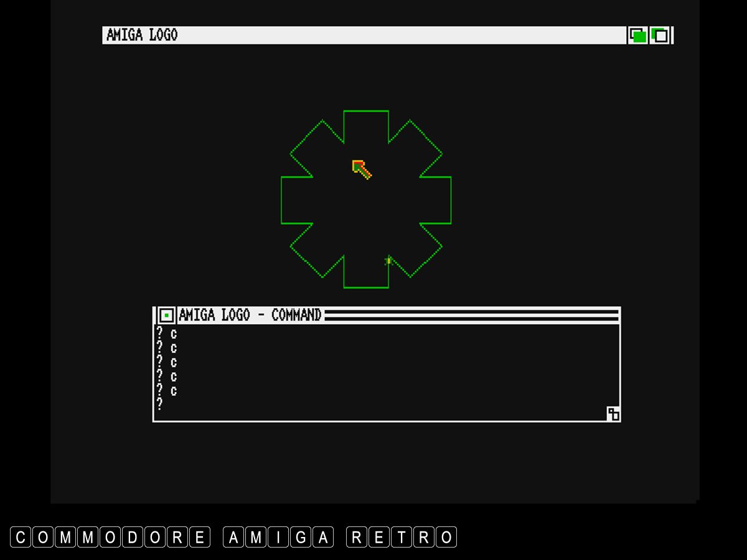747x560 pixels.
Task: Click the AMIGA LOGO screen title text
Action: point(142,35)
